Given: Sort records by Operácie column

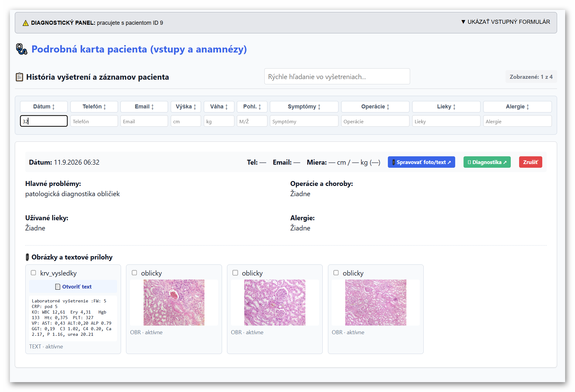Looking at the screenshot, I should (375, 107).
